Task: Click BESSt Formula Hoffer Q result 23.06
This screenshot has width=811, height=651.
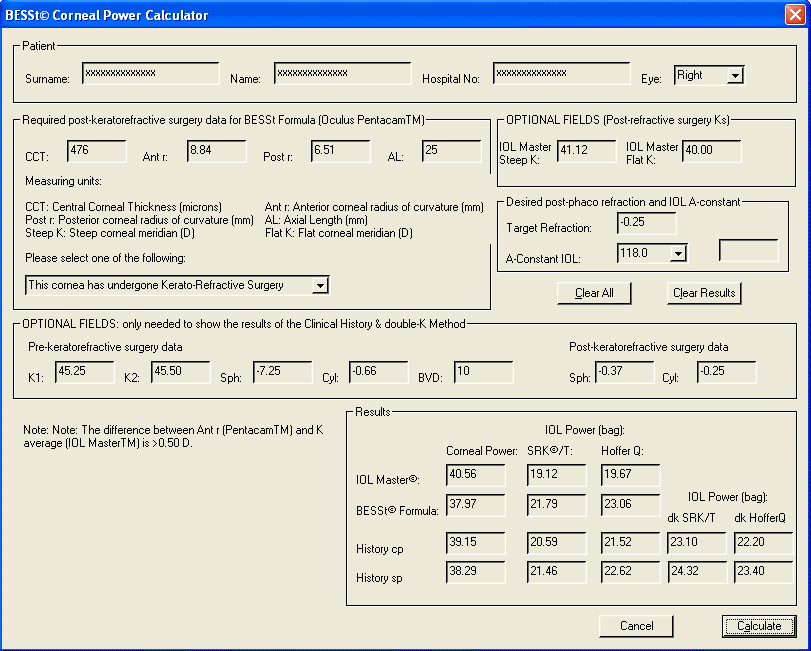Action: (630, 505)
